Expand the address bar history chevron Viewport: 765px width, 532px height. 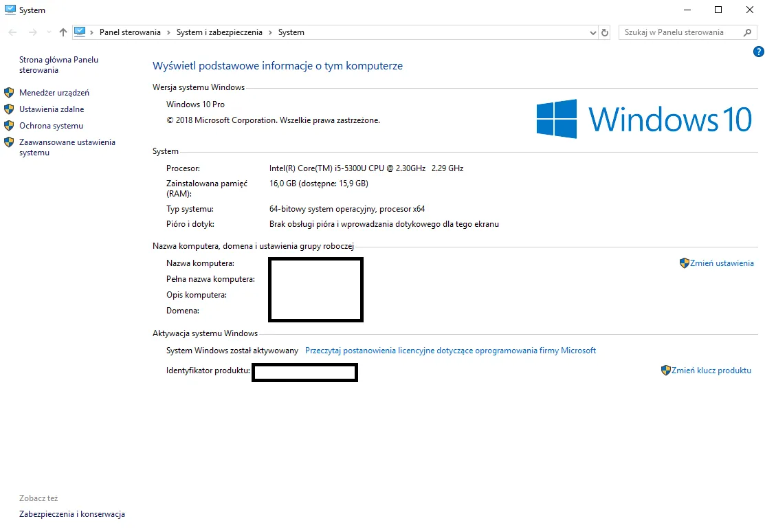[592, 32]
